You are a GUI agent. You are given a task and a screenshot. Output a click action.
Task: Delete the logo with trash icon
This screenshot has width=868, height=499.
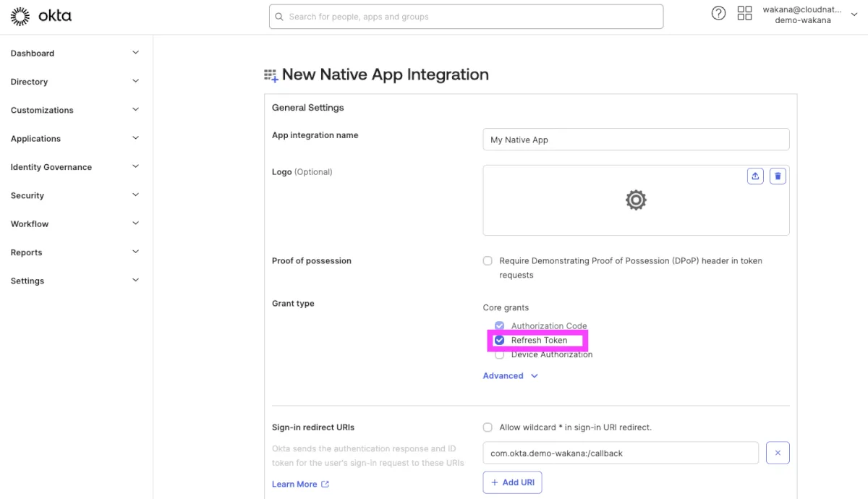pos(778,176)
